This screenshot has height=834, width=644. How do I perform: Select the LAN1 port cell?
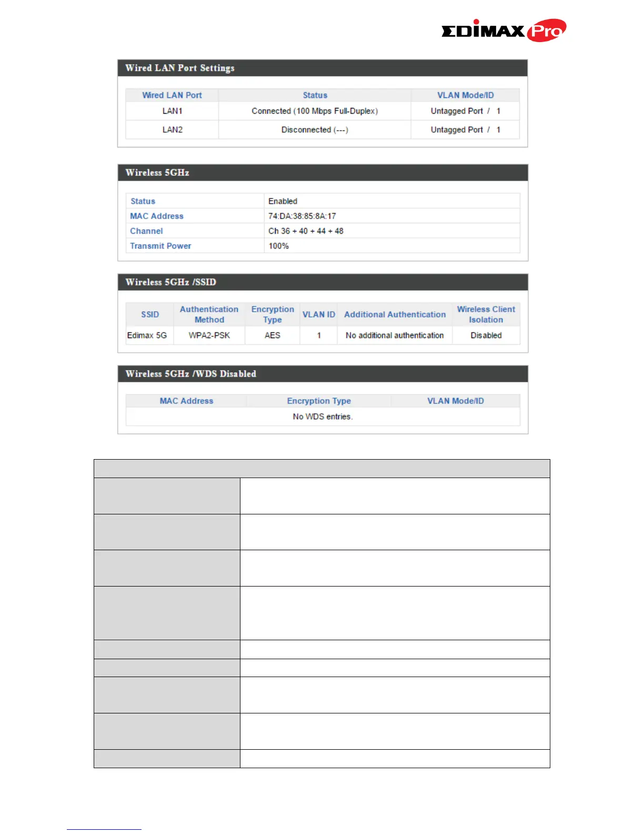pos(172,111)
